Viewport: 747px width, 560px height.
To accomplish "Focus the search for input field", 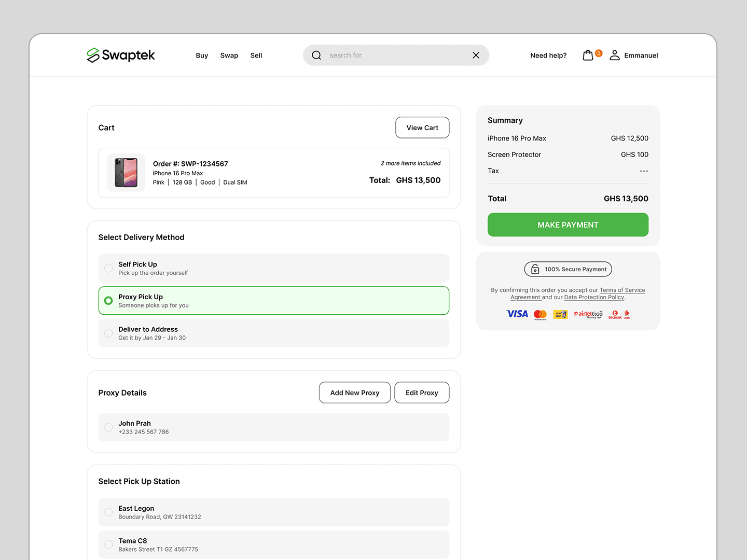I will pyautogui.click(x=396, y=55).
